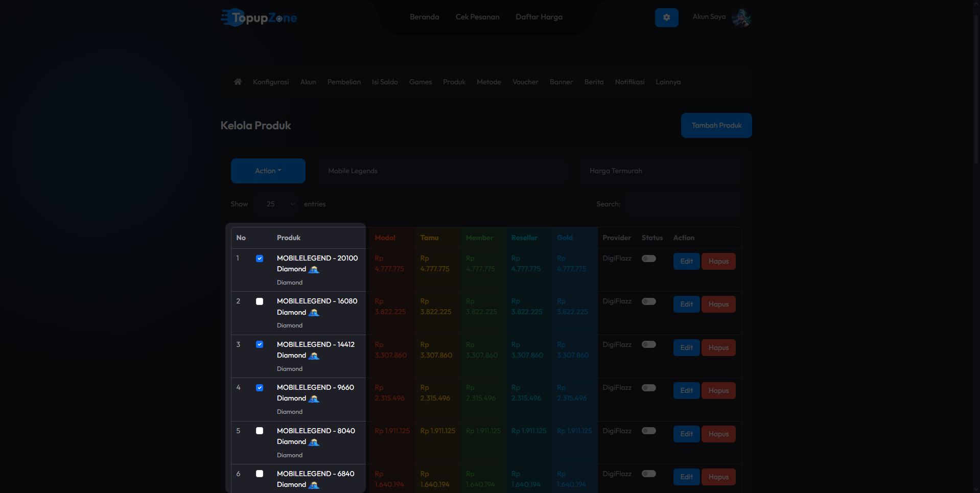Open the show 25 entries dropdown
Screen dimensions: 980x493
tap(276, 204)
